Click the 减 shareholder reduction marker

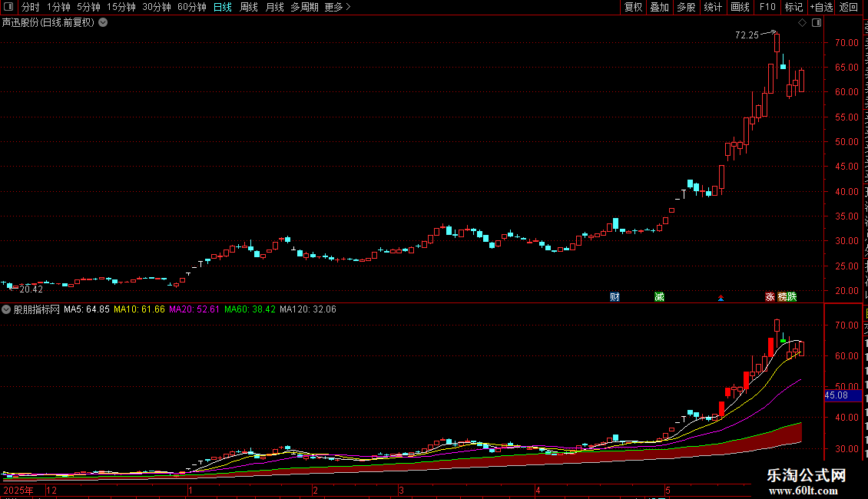(x=659, y=297)
